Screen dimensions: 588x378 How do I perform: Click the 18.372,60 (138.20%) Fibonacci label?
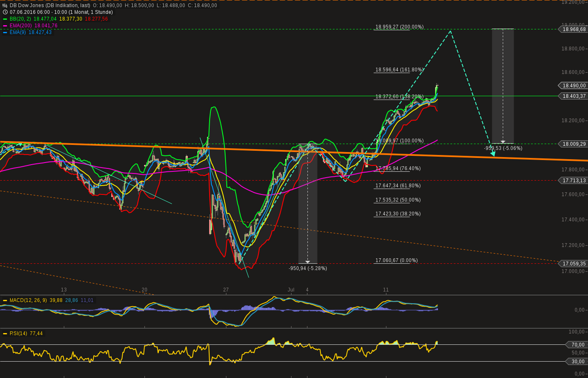click(x=399, y=97)
